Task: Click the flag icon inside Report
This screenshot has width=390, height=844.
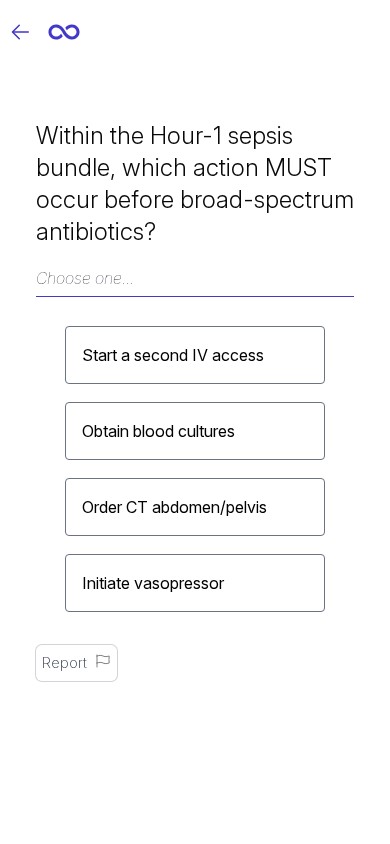Action: click(103, 661)
